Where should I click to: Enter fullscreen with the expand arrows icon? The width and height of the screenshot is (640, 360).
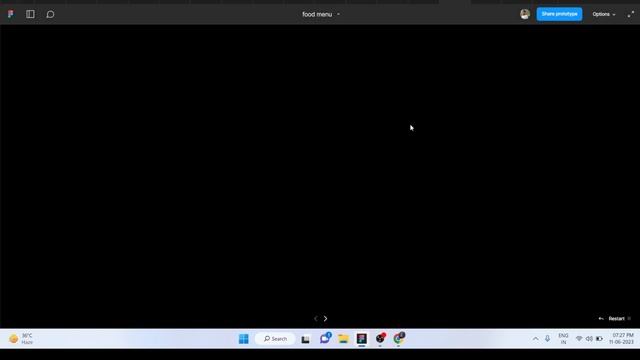click(631, 14)
